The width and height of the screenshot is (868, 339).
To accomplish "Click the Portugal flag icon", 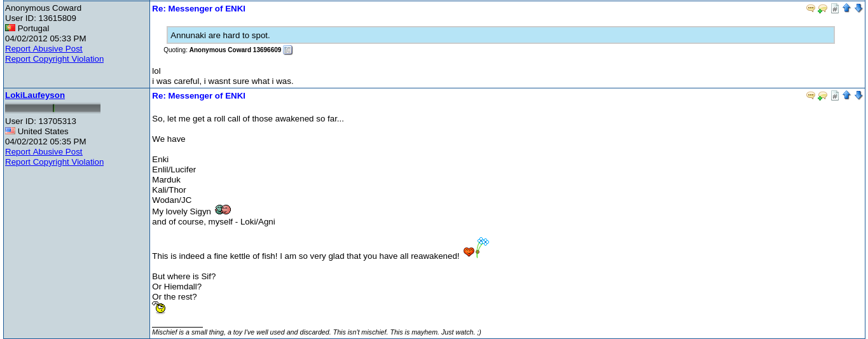I will 10,28.
